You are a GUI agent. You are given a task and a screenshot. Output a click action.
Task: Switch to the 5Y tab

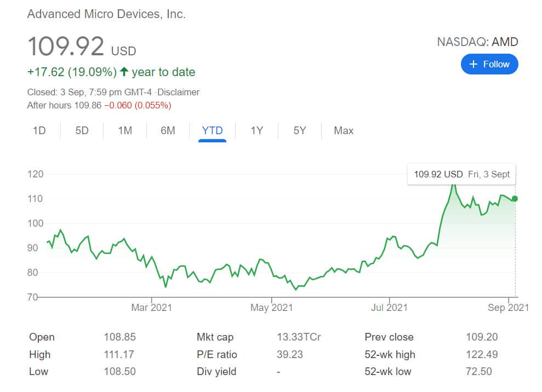pyautogui.click(x=300, y=130)
